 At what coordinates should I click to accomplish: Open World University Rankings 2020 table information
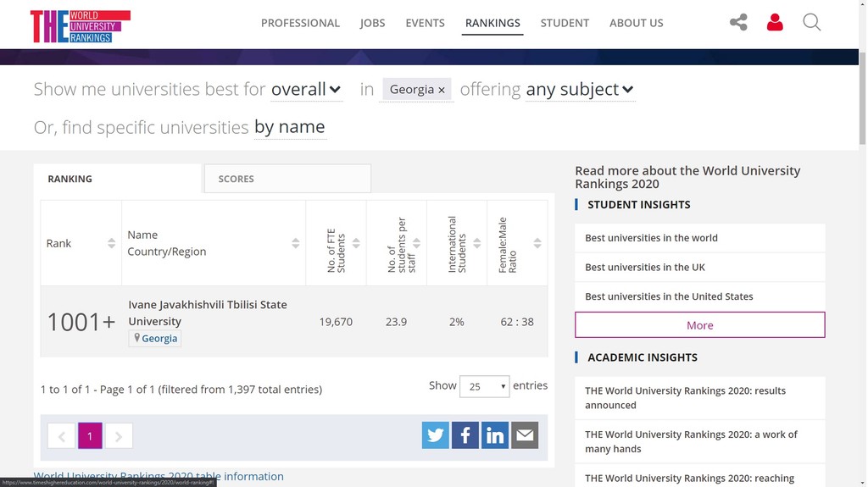click(x=159, y=476)
